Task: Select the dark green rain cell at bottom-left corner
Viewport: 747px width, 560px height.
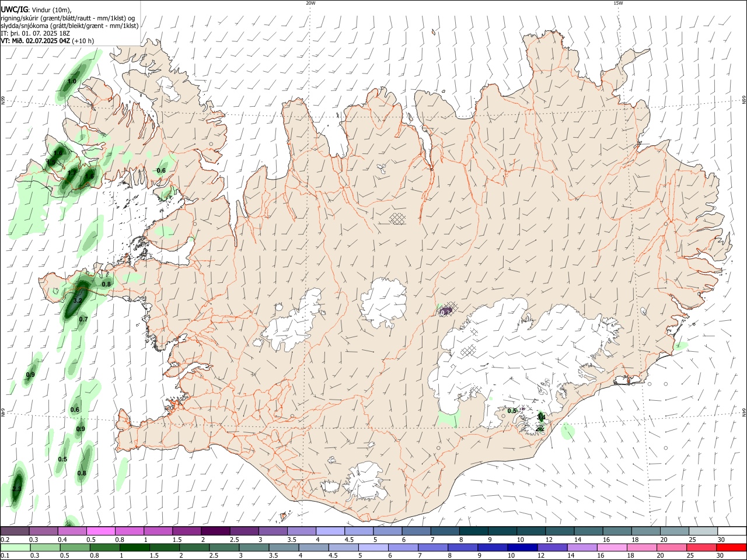Action: pos(17,486)
